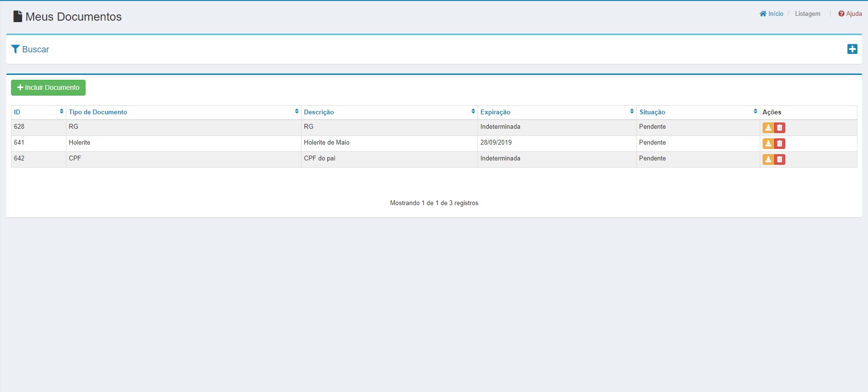The height and width of the screenshot is (392, 868).
Task: Sort table by Descrição column
Action: point(390,112)
